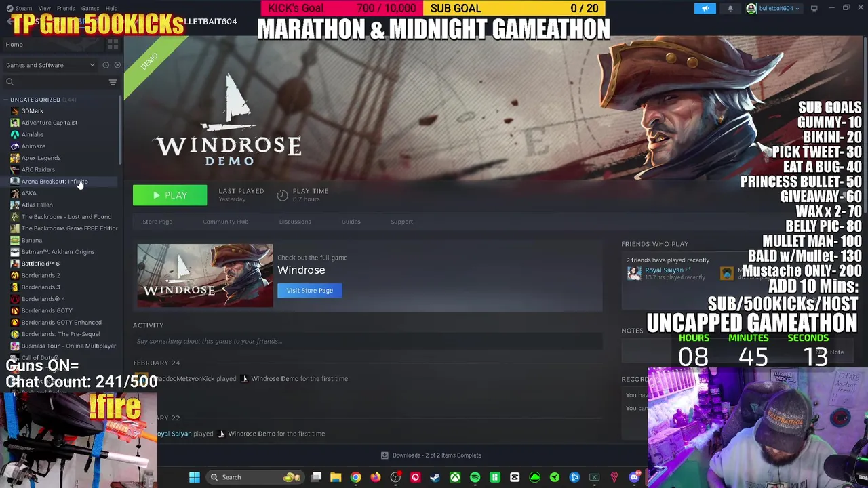Select Borderlands GOTY Enhanced entry
Image resolution: width=868 pixels, height=488 pixels.
(61, 322)
